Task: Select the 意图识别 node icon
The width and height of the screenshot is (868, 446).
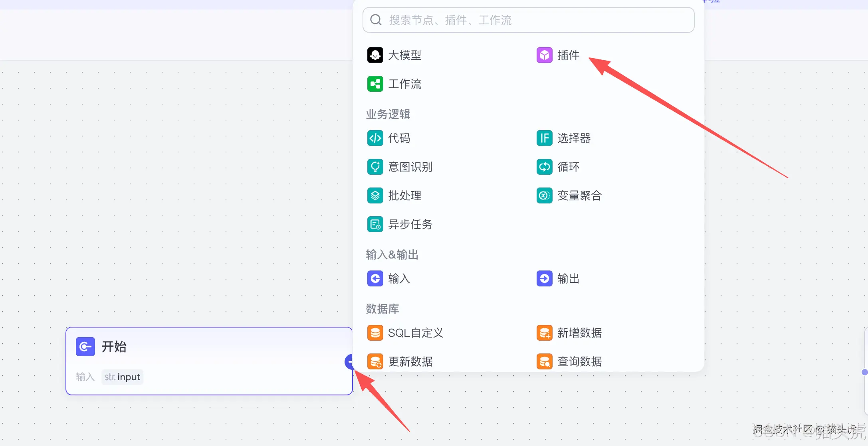Action: pos(375,167)
